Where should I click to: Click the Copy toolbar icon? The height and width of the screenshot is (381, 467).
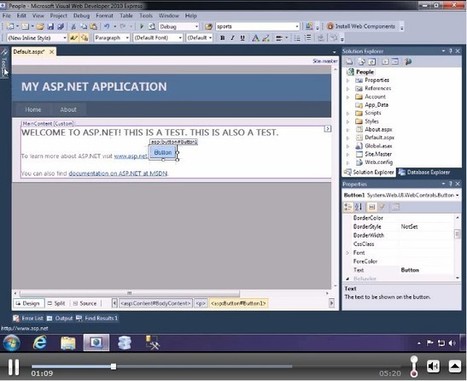pyautogui.click(x=84, y=26)
